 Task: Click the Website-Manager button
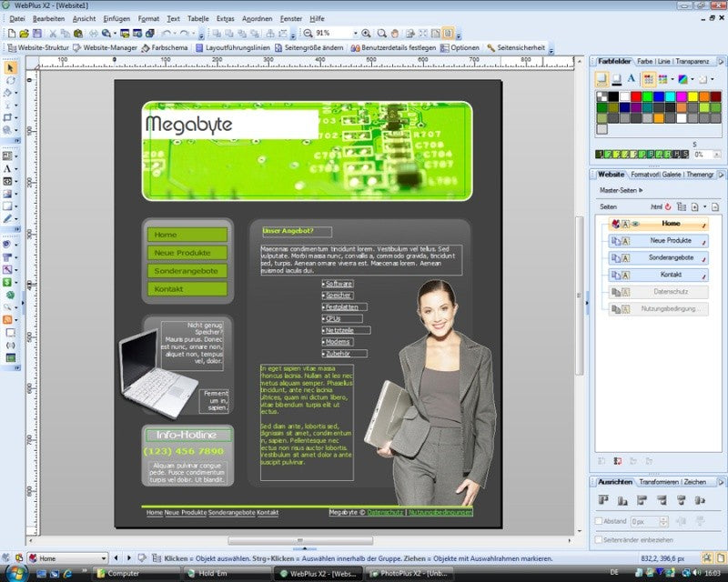106,48
